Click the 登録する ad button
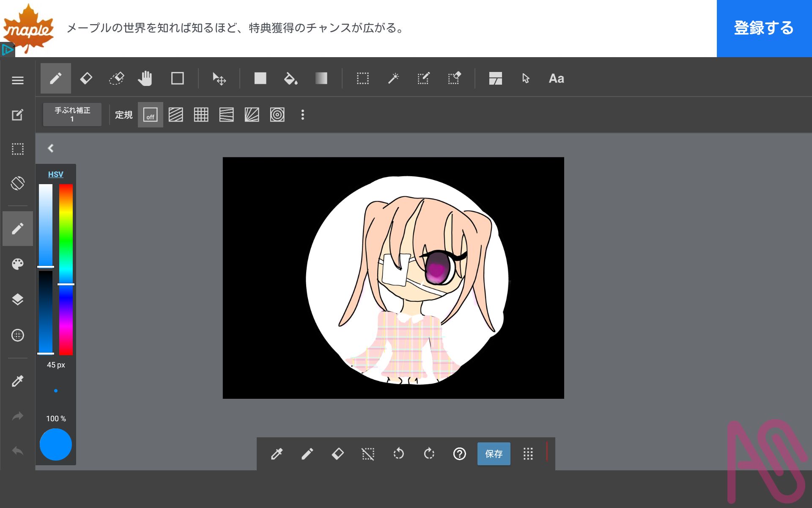 click(764, 28)
